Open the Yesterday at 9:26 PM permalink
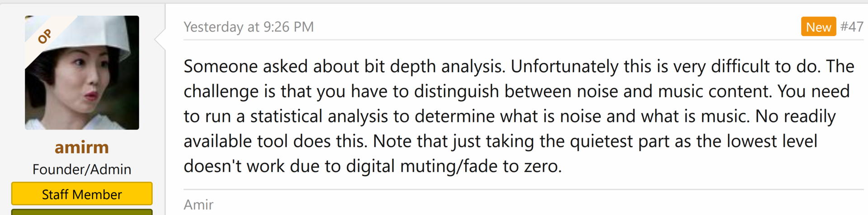Viewport: 868px width, 215px height. point(248,27)
